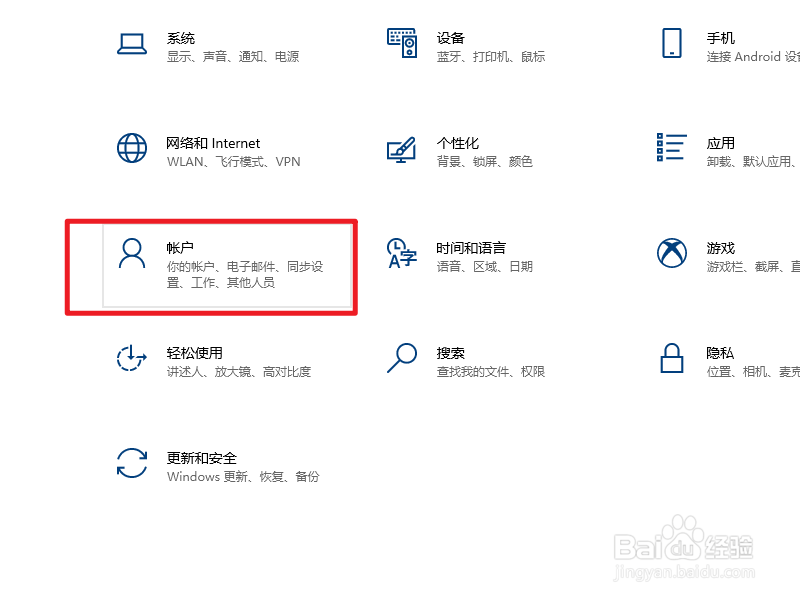Click the keyboard and speaker 设备 icon
The image size is (800, 600).
[x=402, y=43]
